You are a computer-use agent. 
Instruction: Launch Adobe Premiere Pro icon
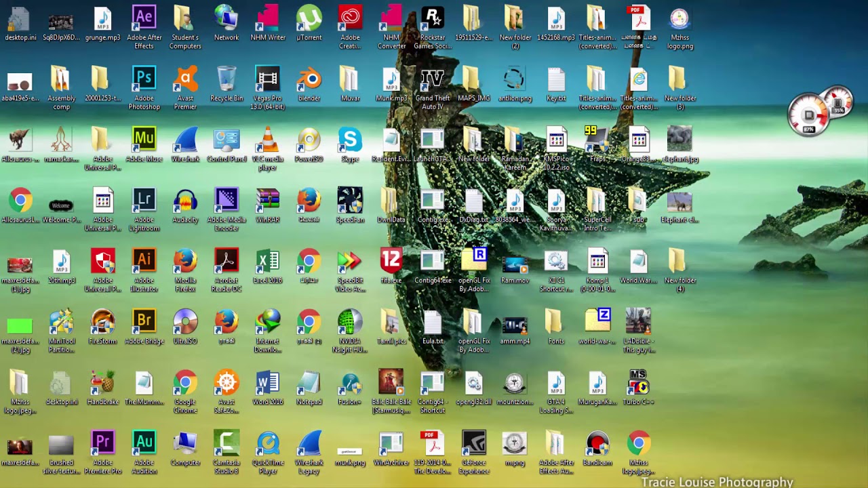click(x=102, y=453)
